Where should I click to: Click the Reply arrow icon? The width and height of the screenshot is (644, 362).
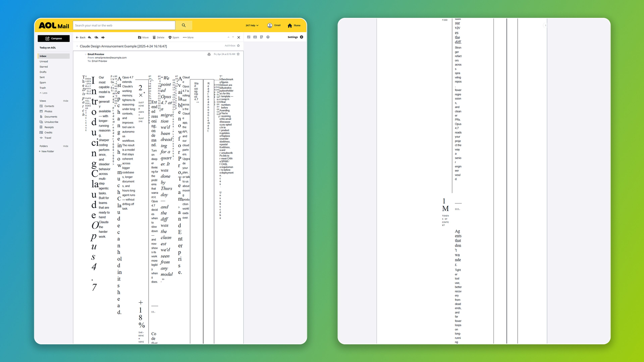90,38
